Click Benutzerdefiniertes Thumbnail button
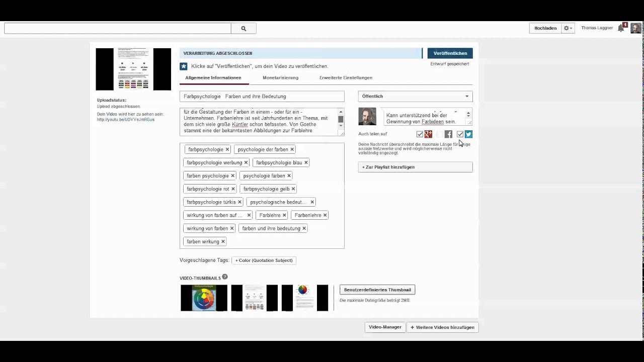Image resolution: width=644 pixels, height=362 pixels. (x=377, y=290)
